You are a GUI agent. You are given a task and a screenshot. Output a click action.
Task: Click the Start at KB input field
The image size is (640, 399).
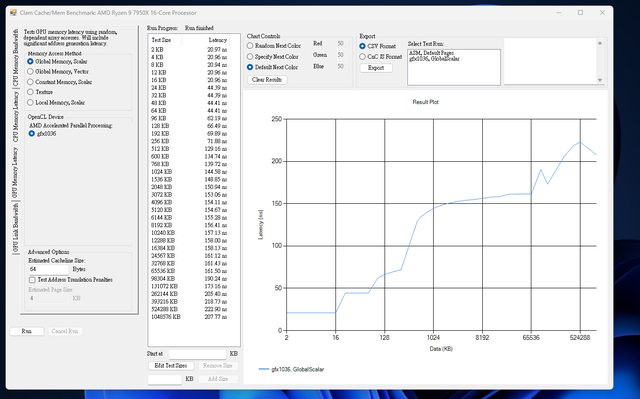click(198, 354)
